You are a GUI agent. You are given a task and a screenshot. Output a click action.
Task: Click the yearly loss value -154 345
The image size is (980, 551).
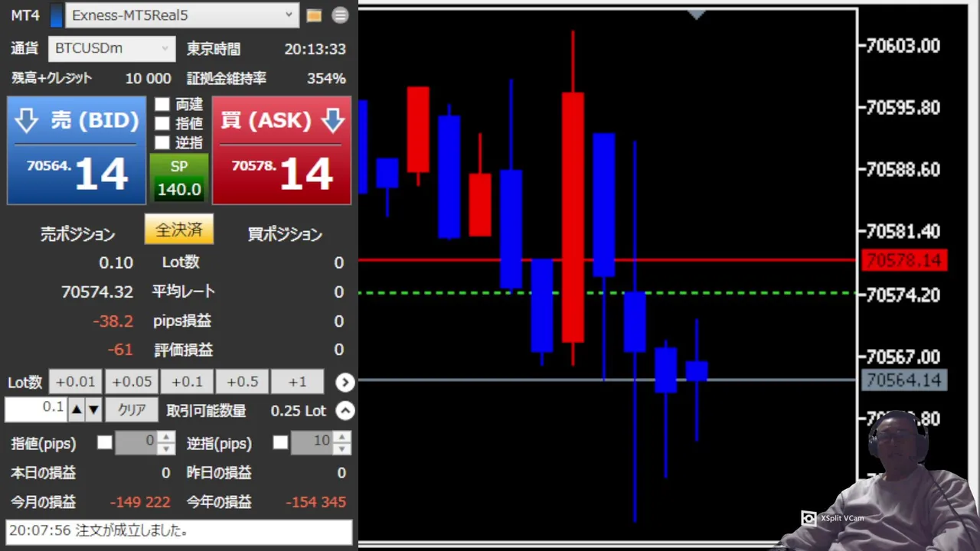(315, 503)
